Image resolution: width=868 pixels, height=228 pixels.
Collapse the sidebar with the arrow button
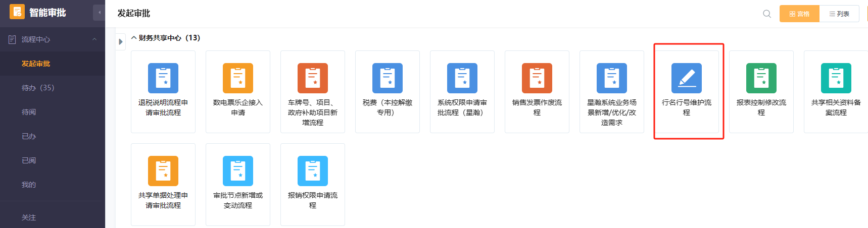(99, 13)
